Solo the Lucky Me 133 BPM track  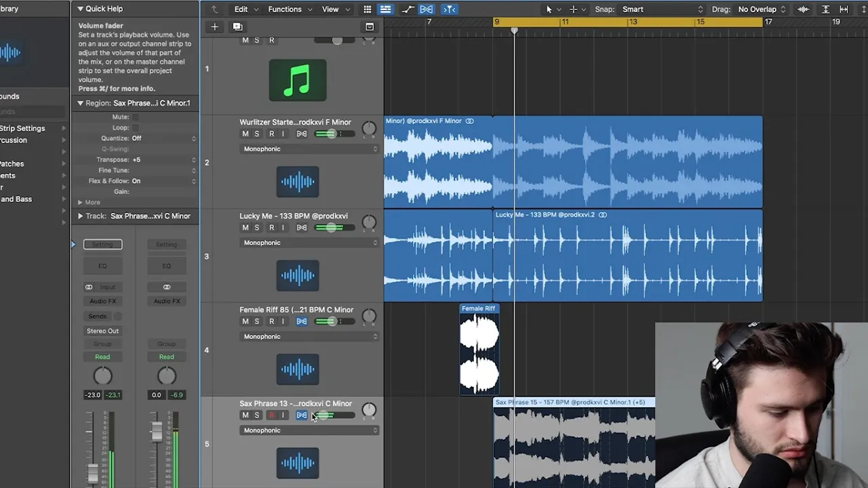click(257, 228)
